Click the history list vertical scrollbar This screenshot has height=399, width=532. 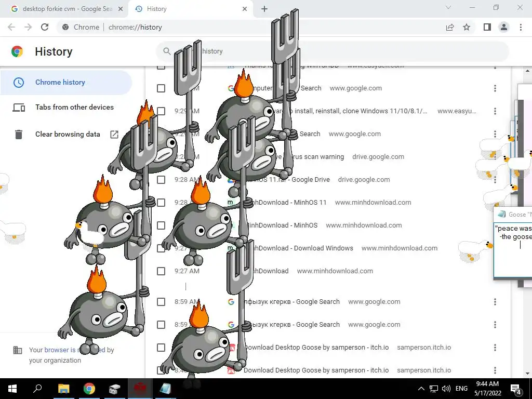[x=527, y=222]
